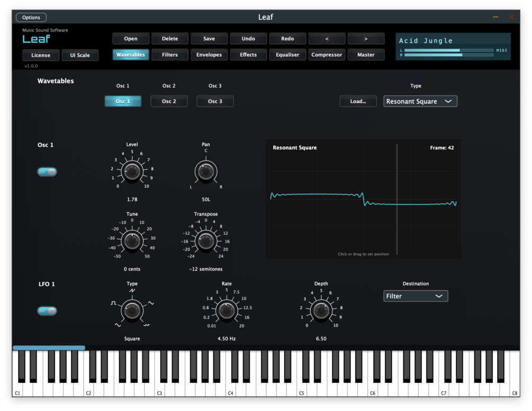The height and width of the screenshot is (411, 532).
Task: Select the Osc 2 oscillator button
Action: pos(169,101)
